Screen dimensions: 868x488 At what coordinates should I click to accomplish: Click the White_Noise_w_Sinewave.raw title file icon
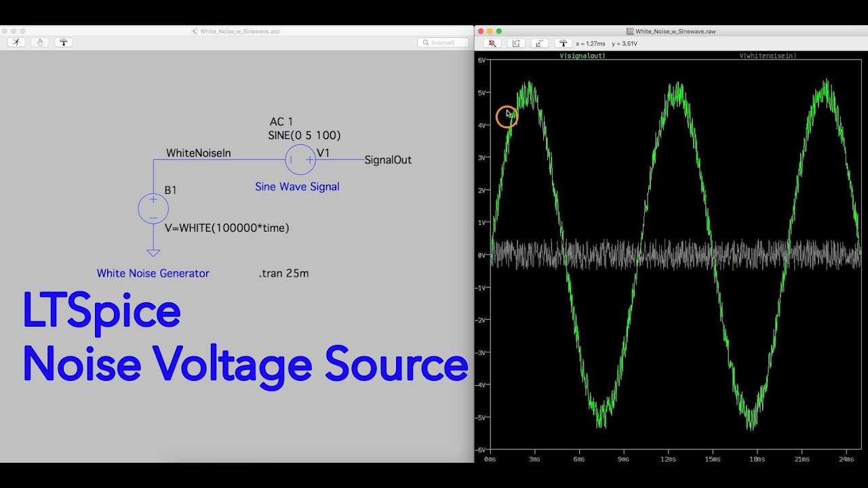click(630, 31)
